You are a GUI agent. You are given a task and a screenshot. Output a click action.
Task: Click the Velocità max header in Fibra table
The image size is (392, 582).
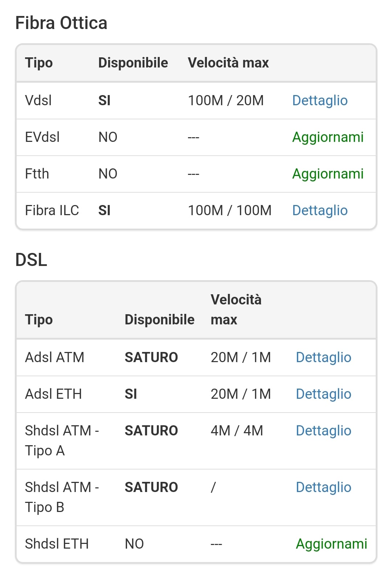[228, 63]
